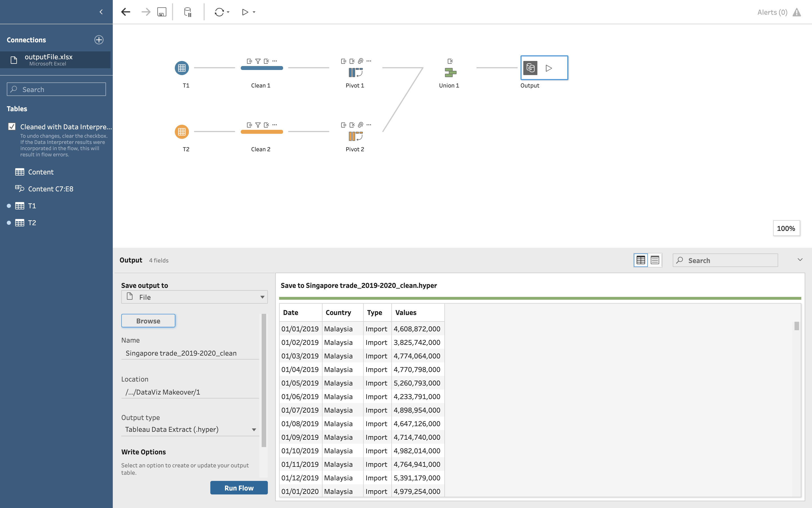Open the ellipsis above Pivot 1

369,61
